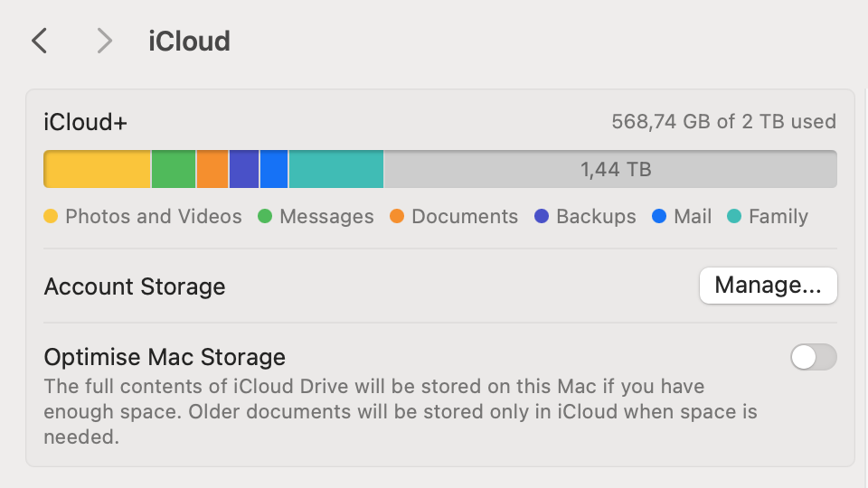This screenshot has height=488, width=868.
Task: Go back using the left chevron
Action: 39,41
